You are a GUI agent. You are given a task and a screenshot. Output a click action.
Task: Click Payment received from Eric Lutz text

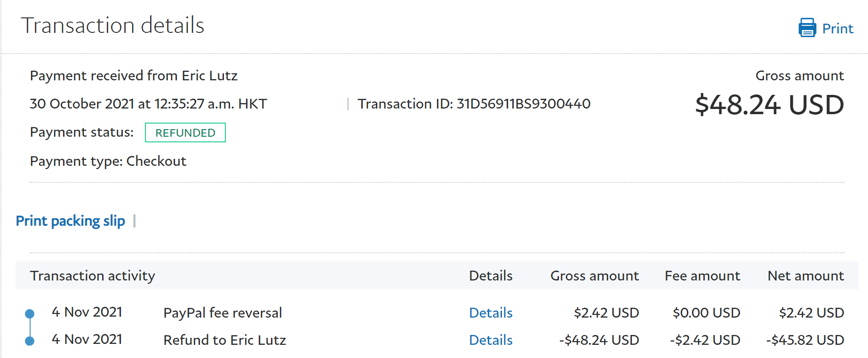[134, 76]
